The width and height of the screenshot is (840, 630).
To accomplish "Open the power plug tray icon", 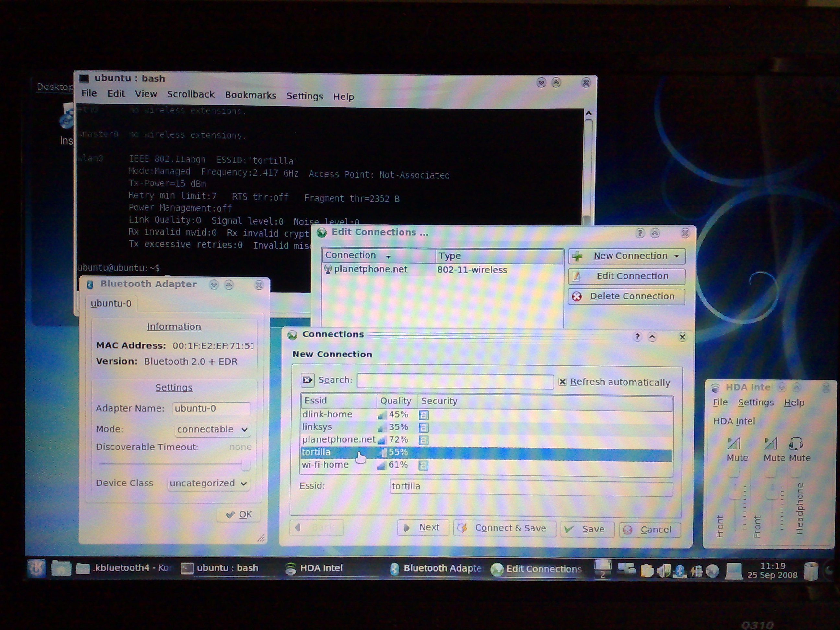I will pos(696,570).
